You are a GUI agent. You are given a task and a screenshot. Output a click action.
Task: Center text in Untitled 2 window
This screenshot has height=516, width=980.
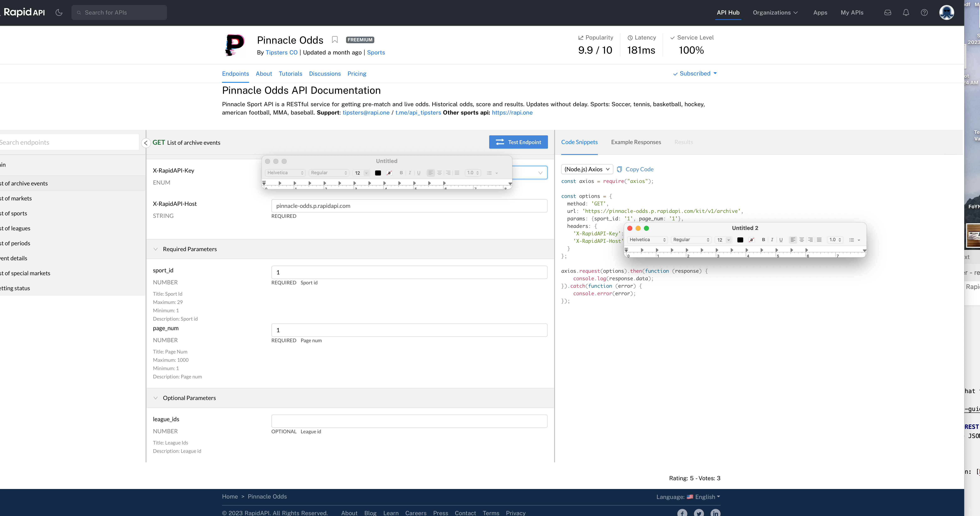[x=802, y=240]
